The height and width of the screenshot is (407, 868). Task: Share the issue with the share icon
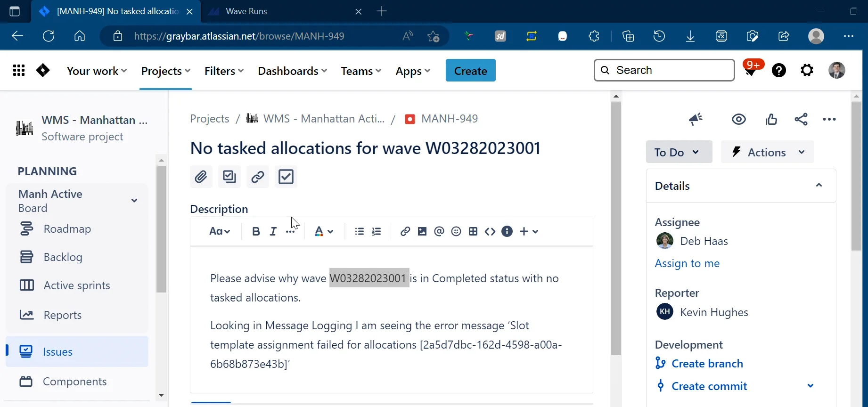[x=801, y=119]
